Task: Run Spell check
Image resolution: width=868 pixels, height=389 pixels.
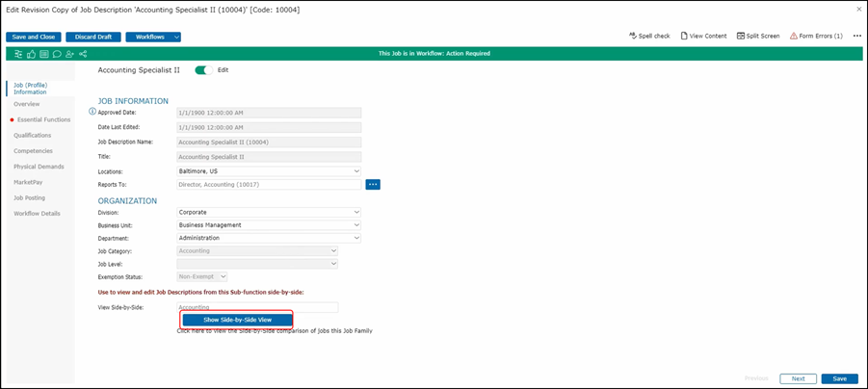Action: [x=648, y=36]
